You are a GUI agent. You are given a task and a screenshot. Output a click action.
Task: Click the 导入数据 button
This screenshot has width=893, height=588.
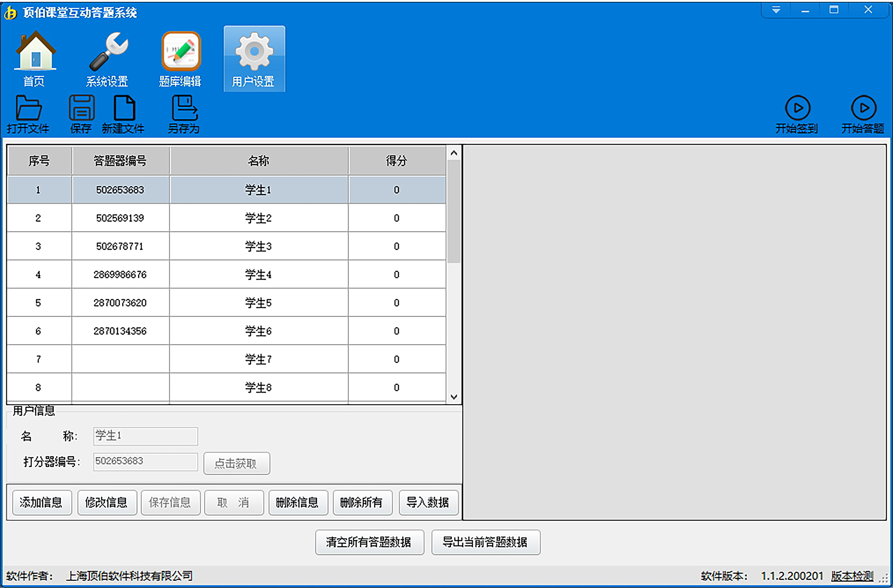point(428,502)
